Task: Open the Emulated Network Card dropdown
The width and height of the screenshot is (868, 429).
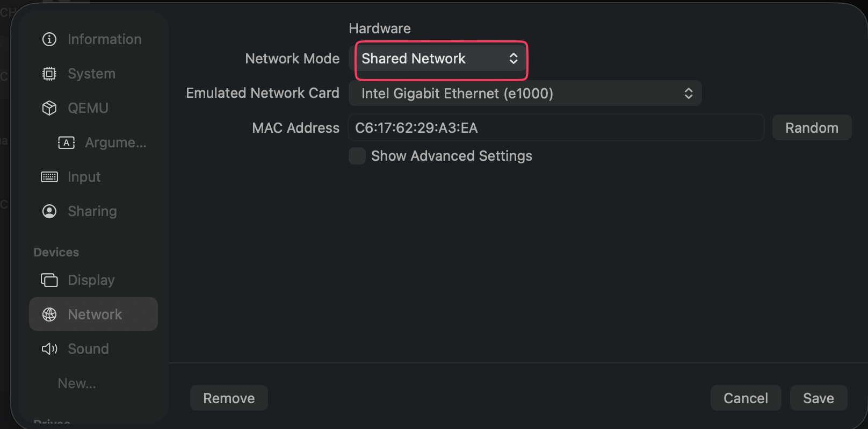Action: (x=525, y=93)
